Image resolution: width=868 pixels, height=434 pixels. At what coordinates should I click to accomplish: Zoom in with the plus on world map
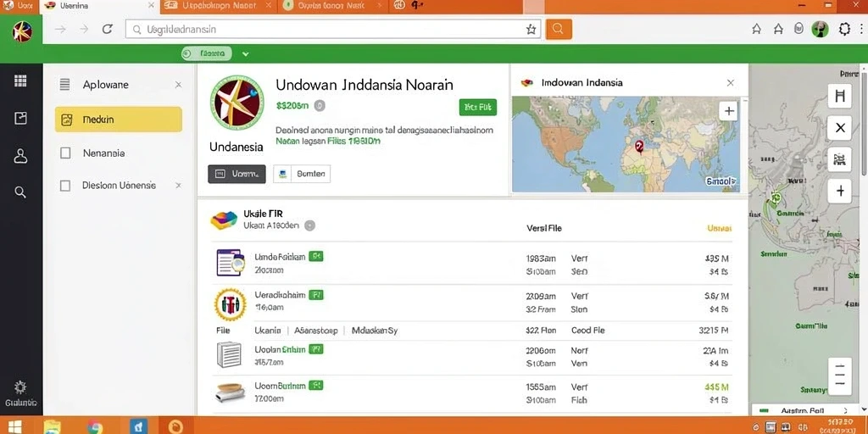729,111
